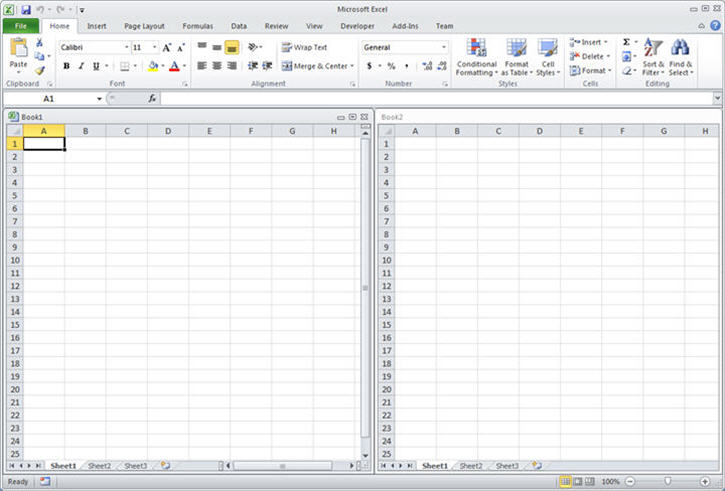Apply Percent Style format

pos(391,66)
